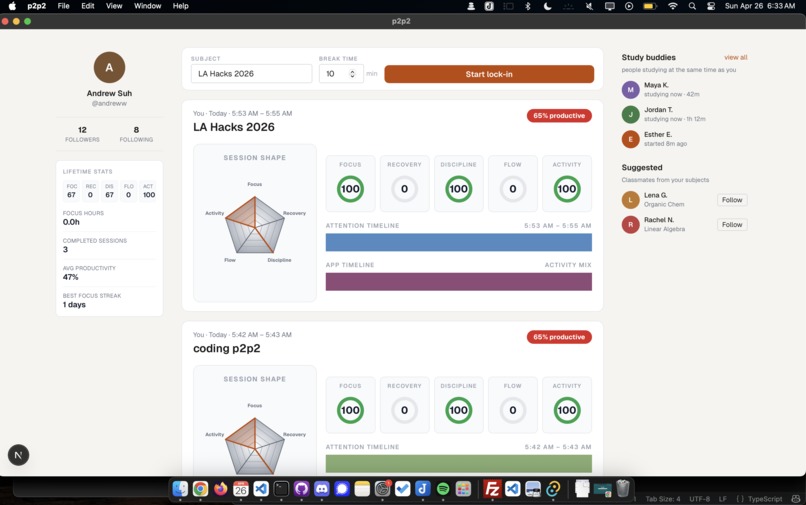Viewport: 806px width, 505px height.
Task: Click the date and time in menu bar
Action: click(x=760, y=6)
